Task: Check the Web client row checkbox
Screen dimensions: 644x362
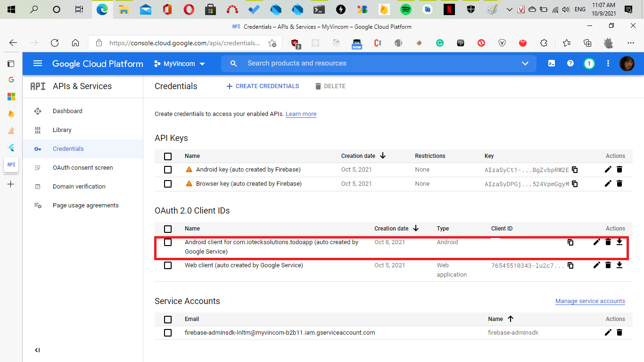Action: click(168, 265)
